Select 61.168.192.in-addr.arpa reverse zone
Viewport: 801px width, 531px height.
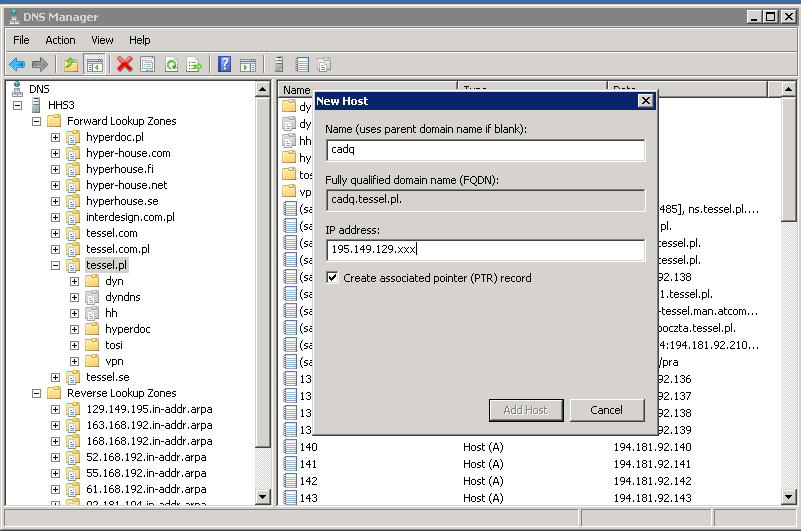pyautogui.click(x=146, y=489)
